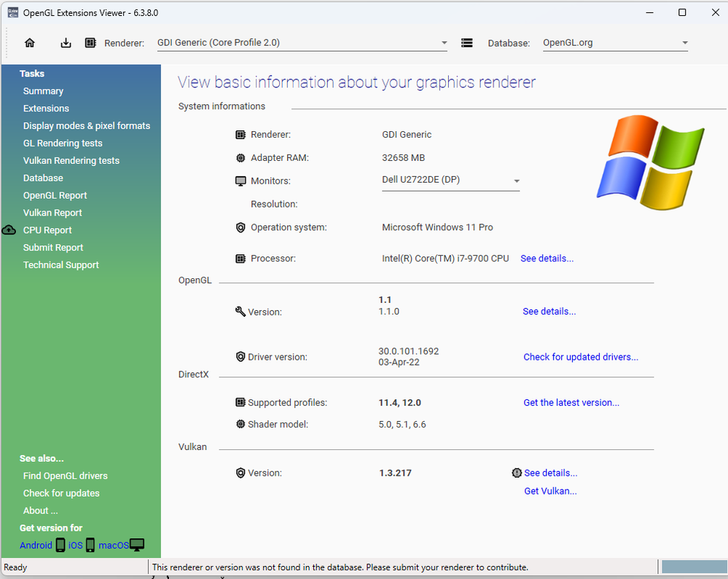Open Vulkan Report
This screenshot has width=728, height=579.
click(52, 213)
